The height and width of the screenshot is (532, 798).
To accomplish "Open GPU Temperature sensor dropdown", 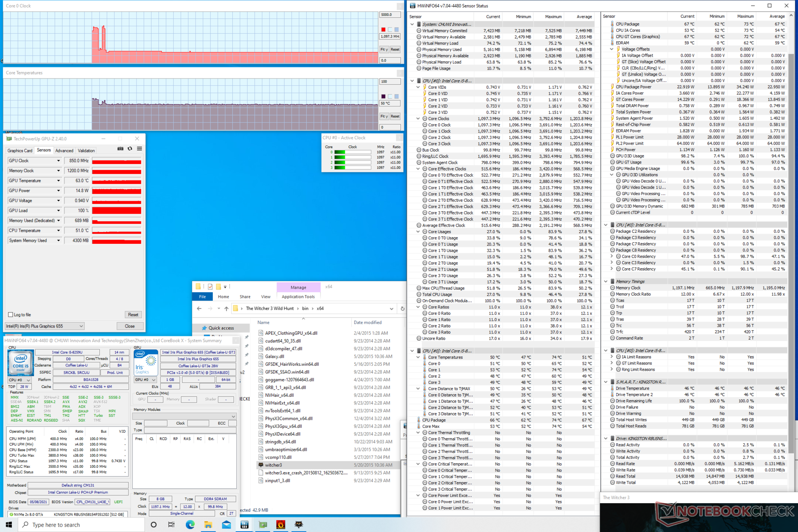I will pyautogui.click(x=58, y=181).
